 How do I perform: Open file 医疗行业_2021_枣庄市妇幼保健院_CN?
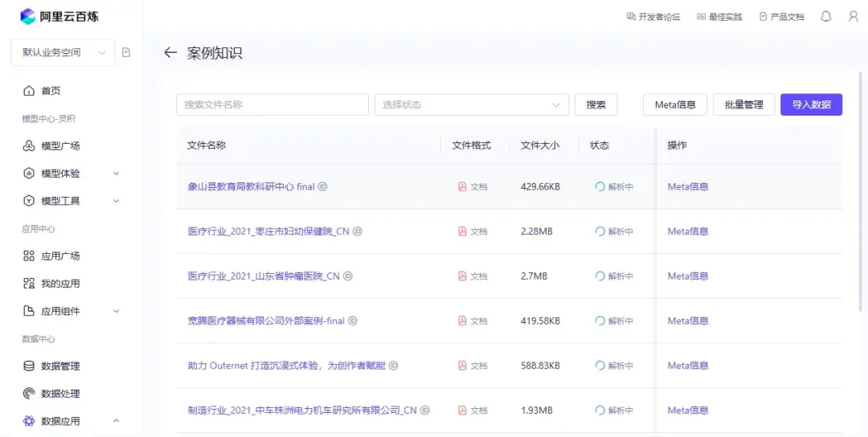pyautogui.click(x=268, y=231)
